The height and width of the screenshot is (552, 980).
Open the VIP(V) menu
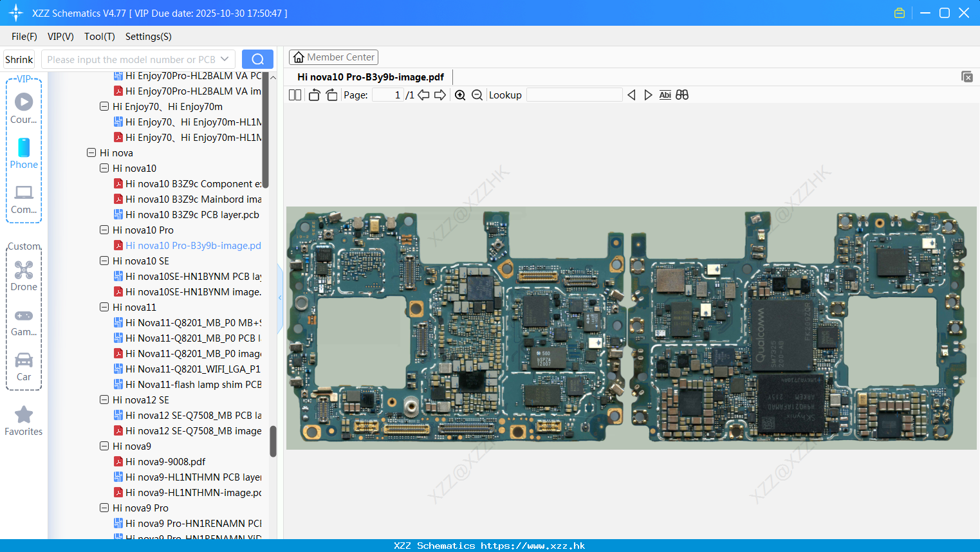point(60,37)
